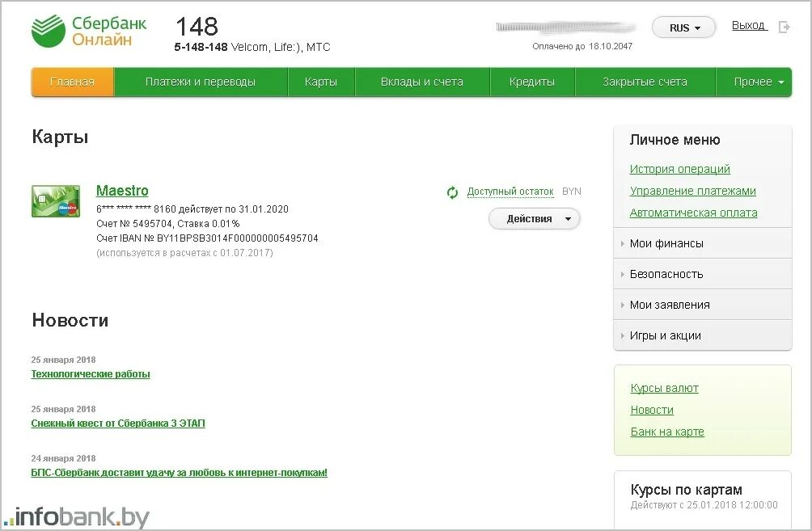
Task: Click the Выход link
Action: point(748,25)
